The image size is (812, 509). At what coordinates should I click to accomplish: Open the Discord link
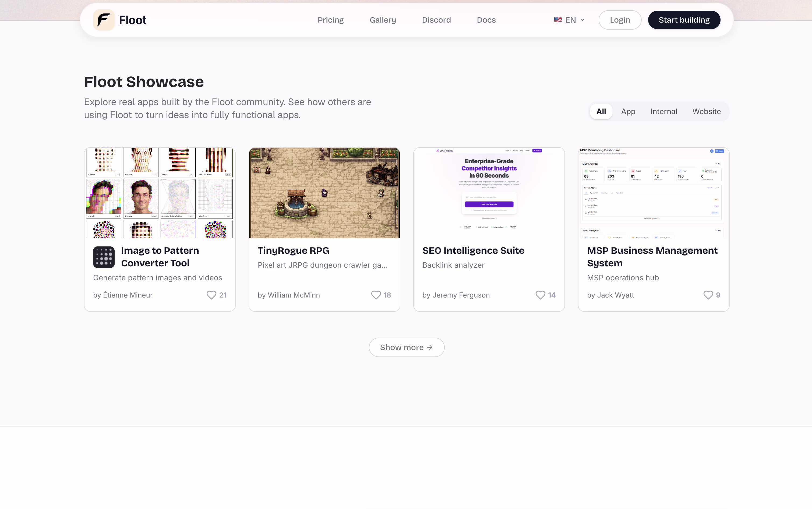(436, 20)
